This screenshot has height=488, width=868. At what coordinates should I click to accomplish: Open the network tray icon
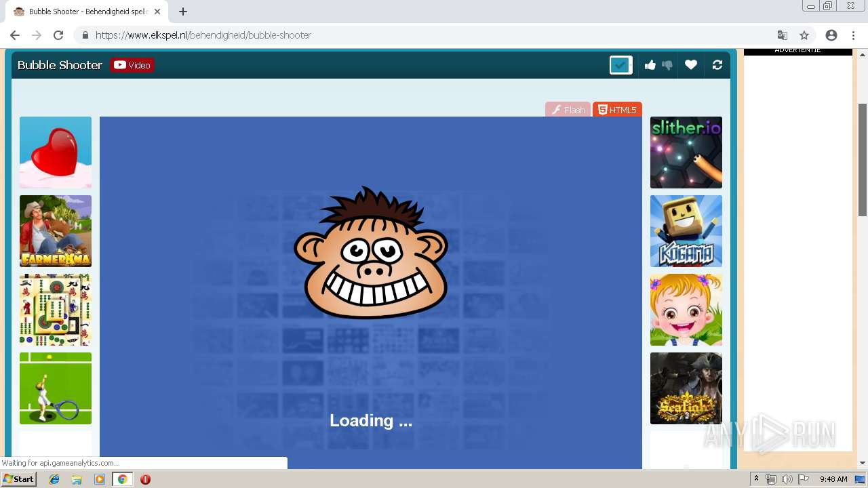(x=771, y=479)
